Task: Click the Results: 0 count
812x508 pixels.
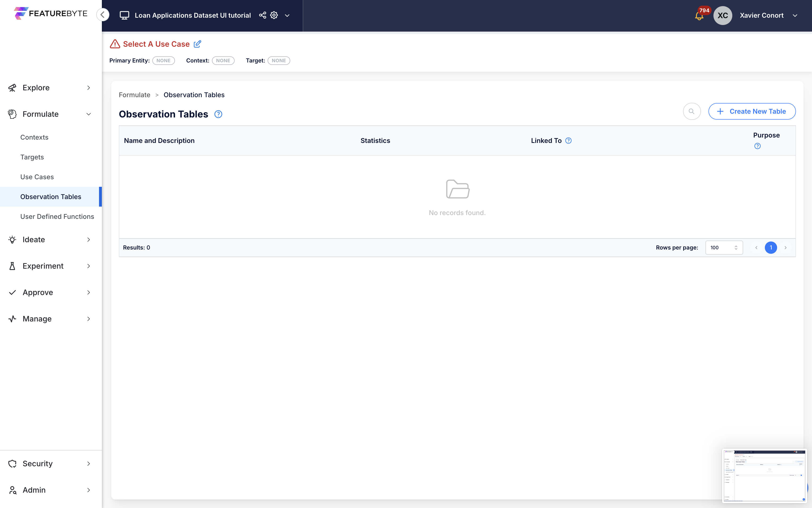Action: [136, 248]
